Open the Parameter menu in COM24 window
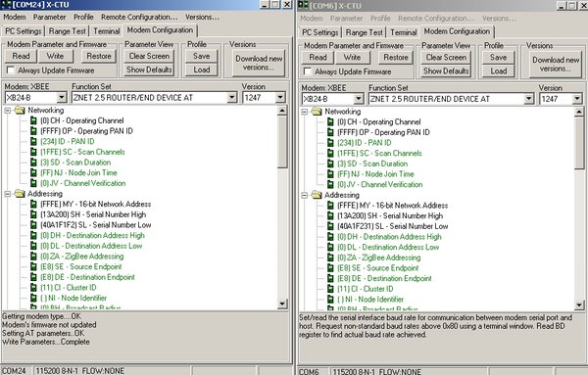The height and width of the screenshot is (375, 588). pyautogui.click(x=50, y=18)
